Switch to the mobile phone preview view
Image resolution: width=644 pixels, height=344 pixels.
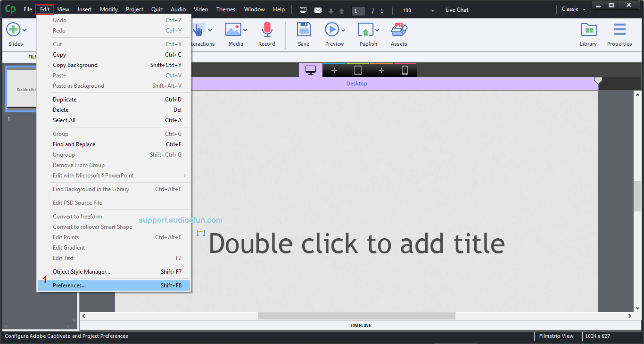pyautogui.click(x=405, y=70)
